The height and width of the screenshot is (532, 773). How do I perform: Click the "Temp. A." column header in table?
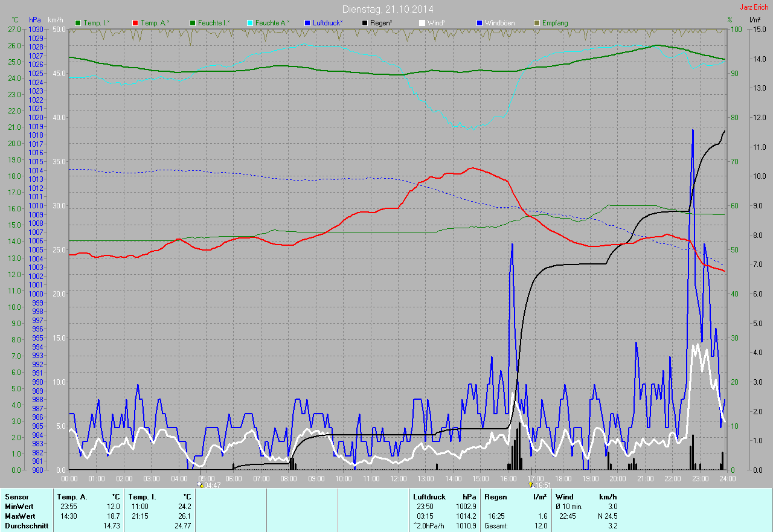pyautogui.click(x=72, y=496)
